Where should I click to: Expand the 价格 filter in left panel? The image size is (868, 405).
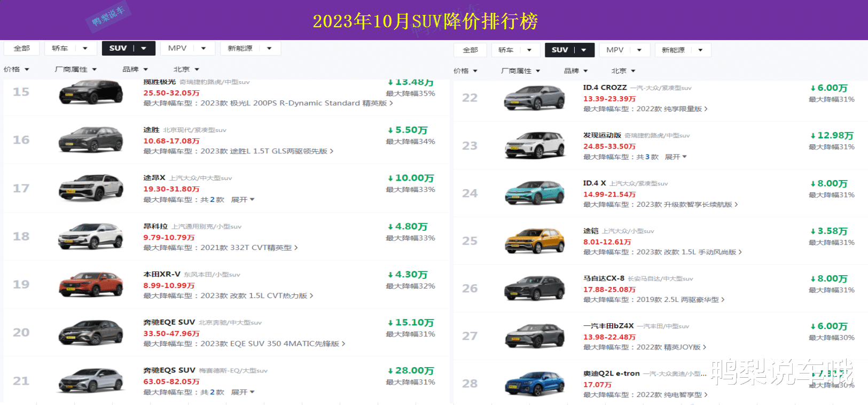coord(17,69)
